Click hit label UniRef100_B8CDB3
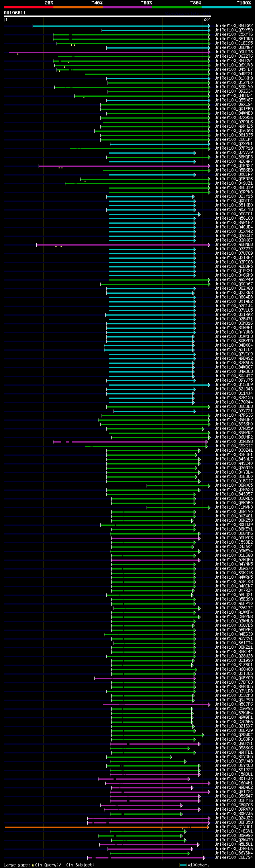 pos(233,406)
